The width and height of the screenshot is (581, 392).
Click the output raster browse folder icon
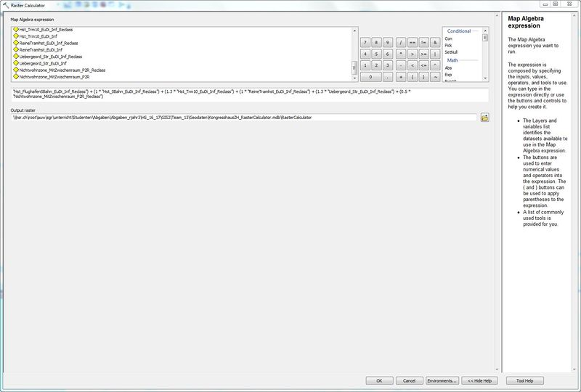pyautogui.click(x=484, y=117)
